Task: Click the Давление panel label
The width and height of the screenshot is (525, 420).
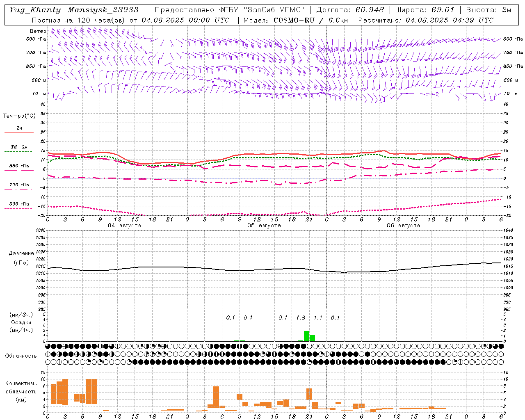Action: click(21, 253)
